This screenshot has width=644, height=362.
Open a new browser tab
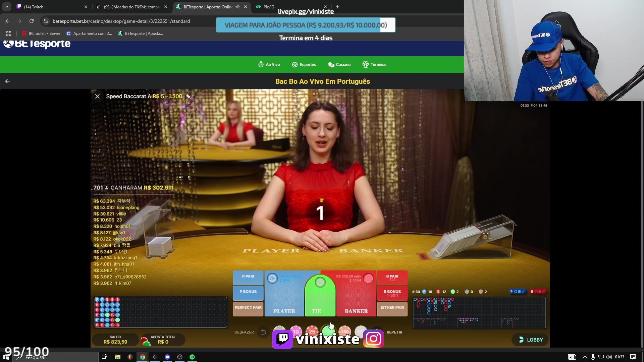[x=337, y=7]
